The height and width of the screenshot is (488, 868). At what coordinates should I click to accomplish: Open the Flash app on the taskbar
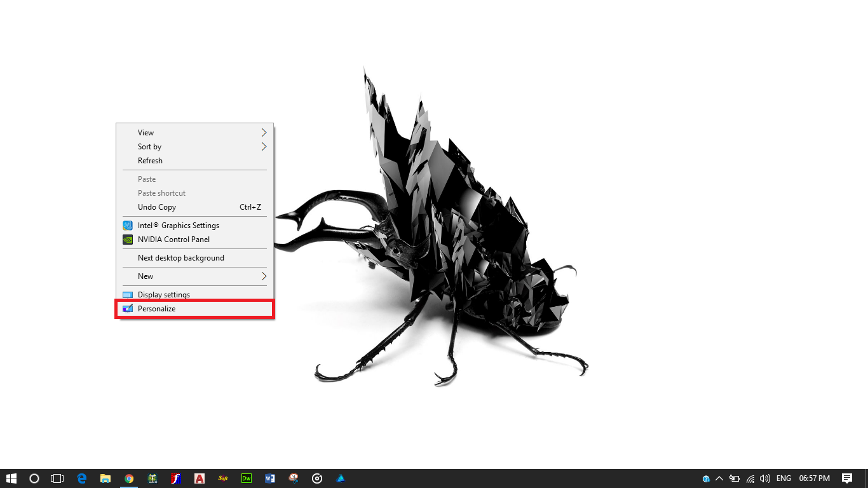click(176, 478)
